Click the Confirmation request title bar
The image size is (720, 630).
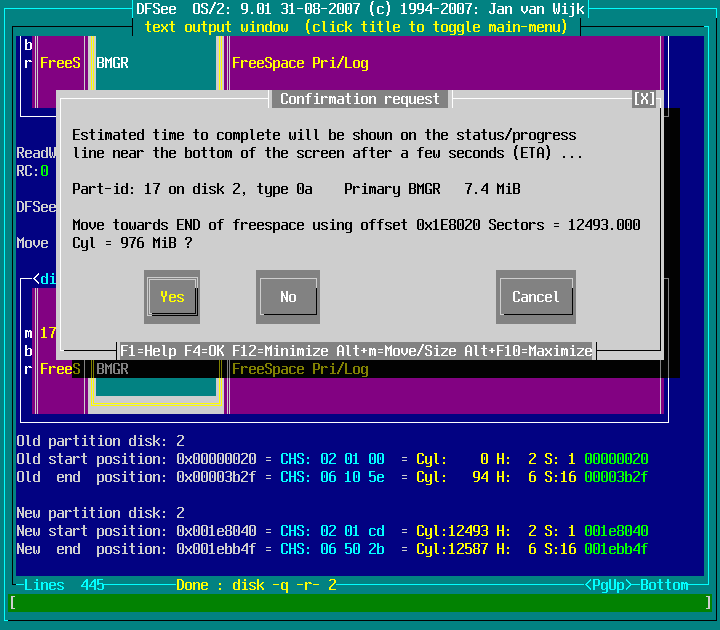tap(359, 99)
